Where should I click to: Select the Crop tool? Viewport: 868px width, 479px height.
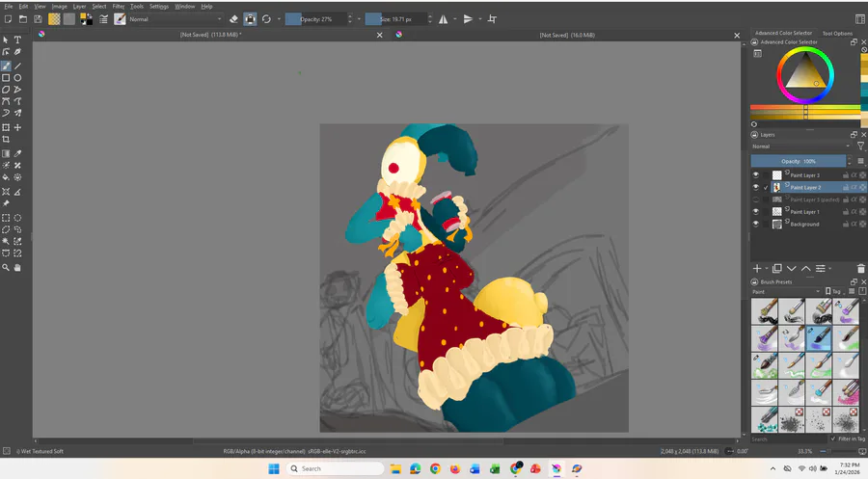(6, 140)
